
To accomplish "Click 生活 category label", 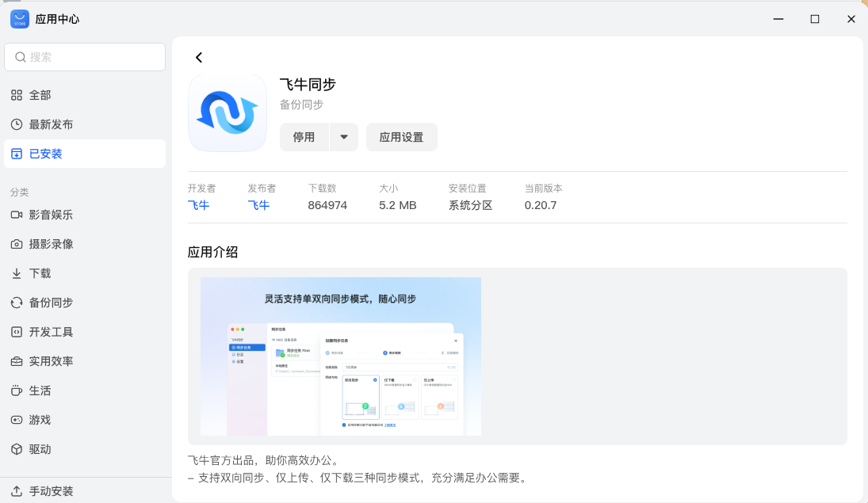I will pyautogui.click(x=40, y=391).
